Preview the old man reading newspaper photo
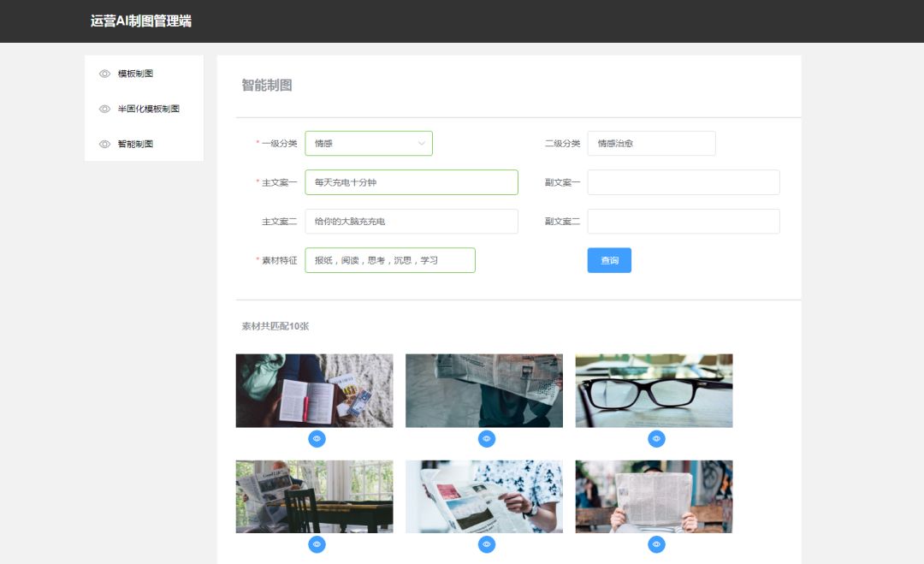This screenshot has height=564, width=924. pos(317,544)
